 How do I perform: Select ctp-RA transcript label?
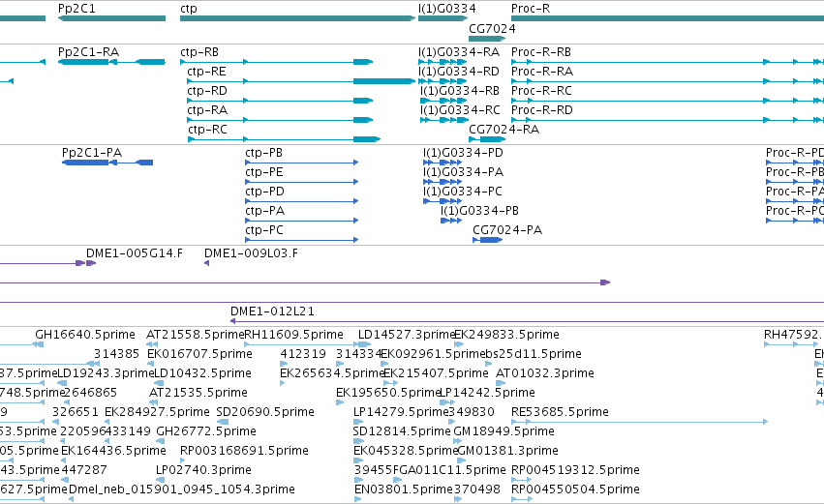[x=207, y=110]
